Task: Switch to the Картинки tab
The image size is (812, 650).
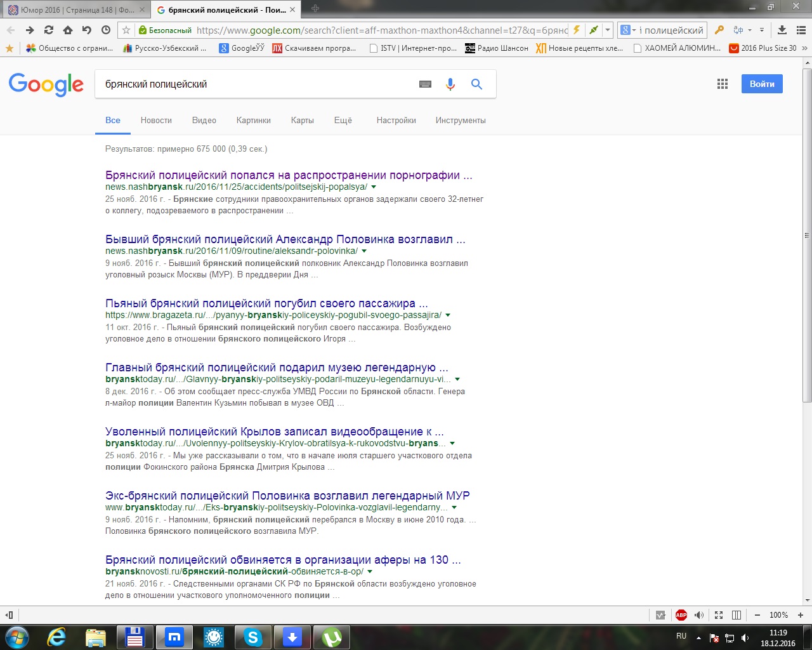Action: [x=254, y=121]
